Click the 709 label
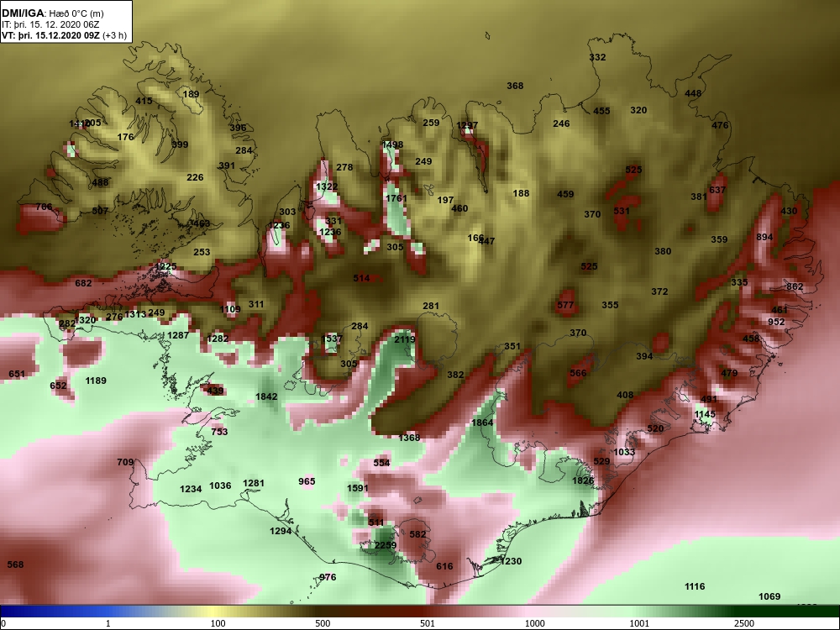The height and width of the screenshot is (630, 840). point(125,462)
